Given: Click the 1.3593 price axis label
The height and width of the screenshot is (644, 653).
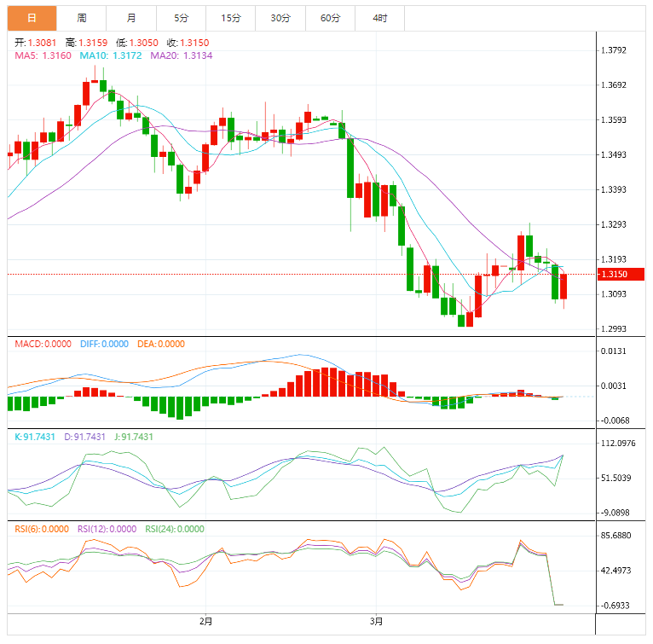Looking at the screenshot, I should 614,120.
